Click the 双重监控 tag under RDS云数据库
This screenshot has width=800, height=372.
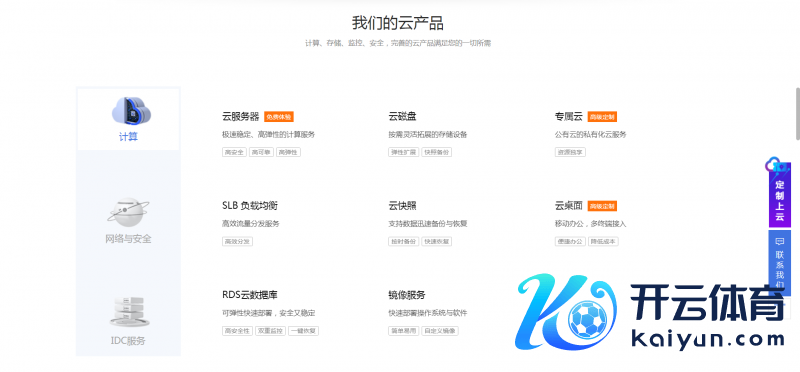(x=270, y=331)
